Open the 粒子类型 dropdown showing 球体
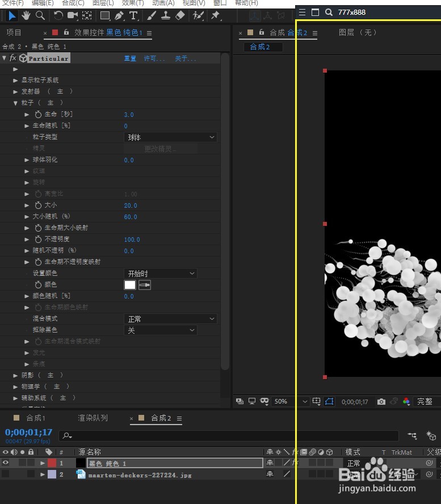Viewport: 441px width, 504px height. 170,137
